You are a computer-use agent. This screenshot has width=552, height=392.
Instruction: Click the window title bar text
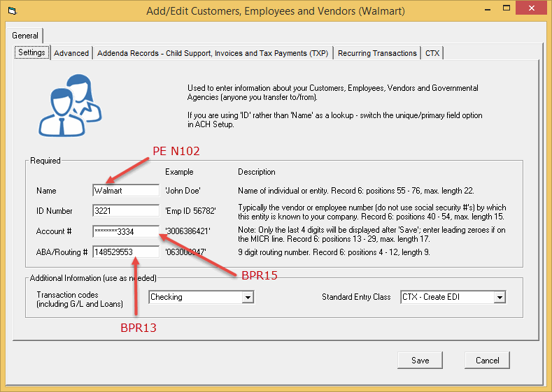point(275,11)
